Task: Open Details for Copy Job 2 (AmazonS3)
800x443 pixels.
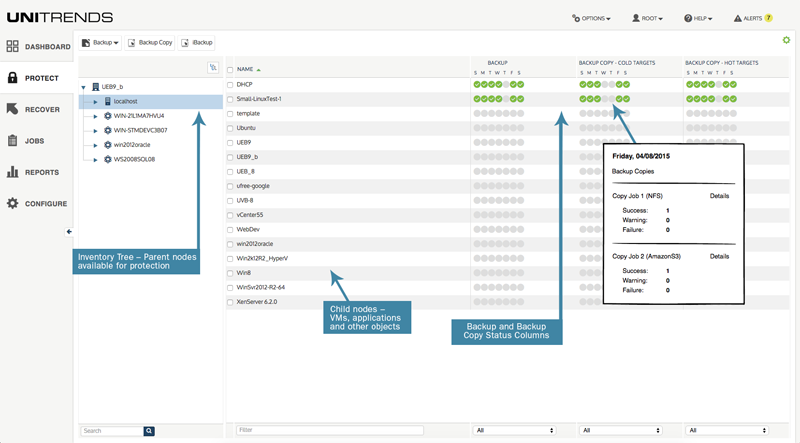Action: click(x=719, y=256)
